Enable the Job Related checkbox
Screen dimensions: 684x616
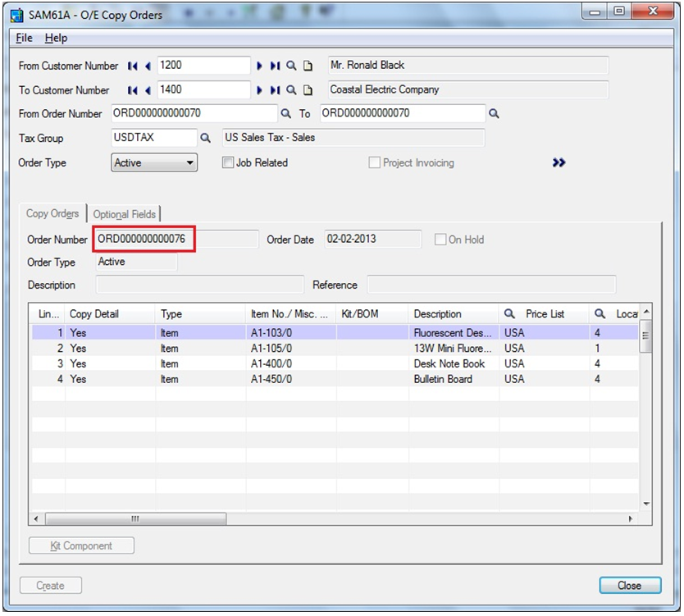click(228, 162)
